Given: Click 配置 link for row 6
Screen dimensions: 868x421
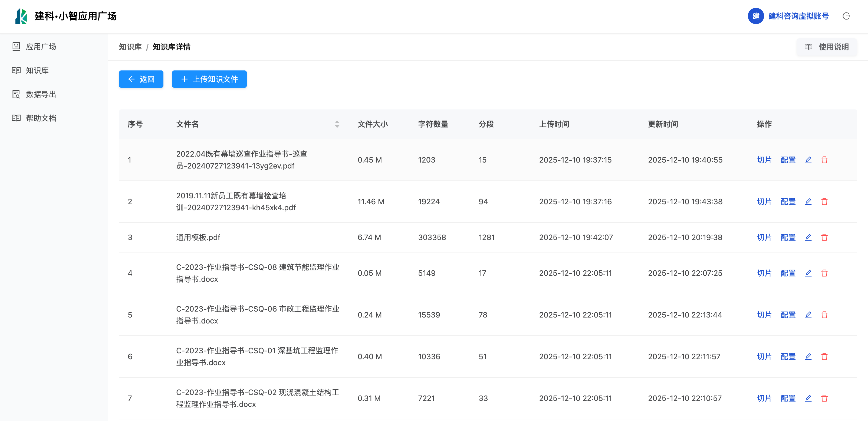Looking at the screenshot, I should (788, 357).
